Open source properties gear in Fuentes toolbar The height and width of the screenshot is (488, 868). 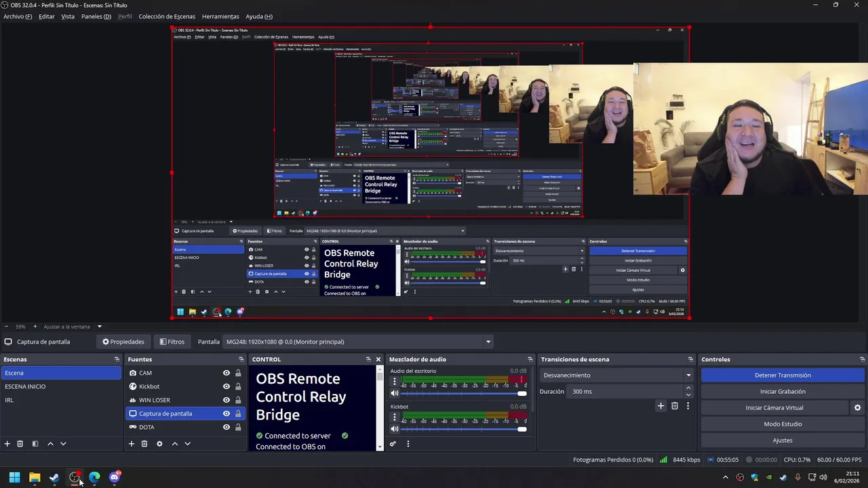159,444
